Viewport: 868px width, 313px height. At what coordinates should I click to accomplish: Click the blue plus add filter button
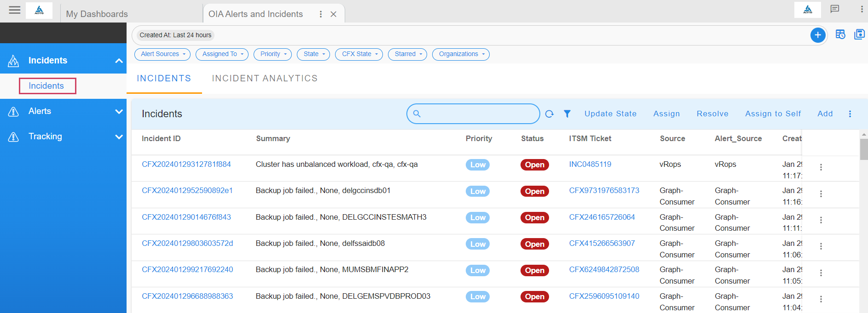click(817, 35)
